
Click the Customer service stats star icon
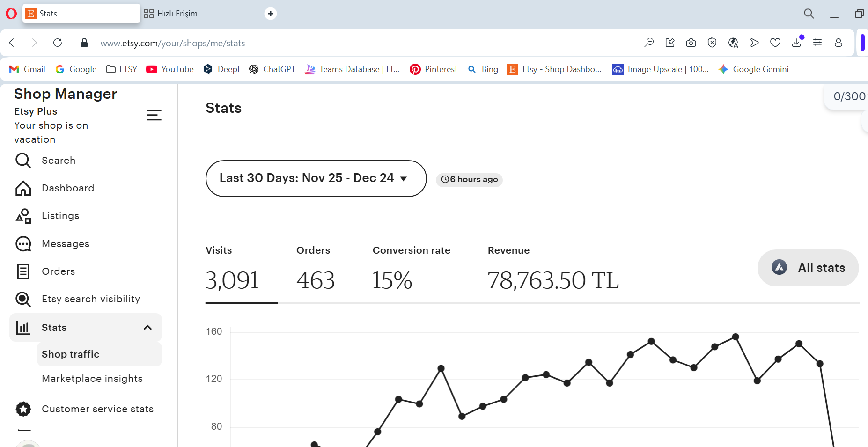tap(23, 409)
